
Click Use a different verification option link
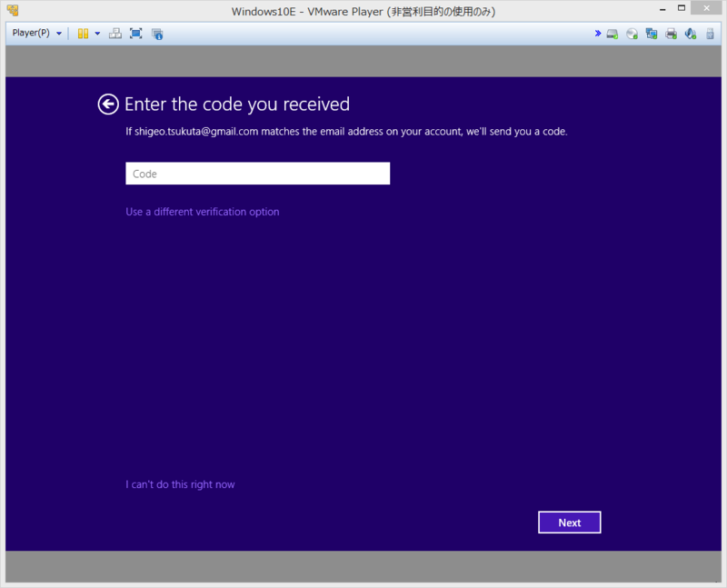click(x=202, y=212)
